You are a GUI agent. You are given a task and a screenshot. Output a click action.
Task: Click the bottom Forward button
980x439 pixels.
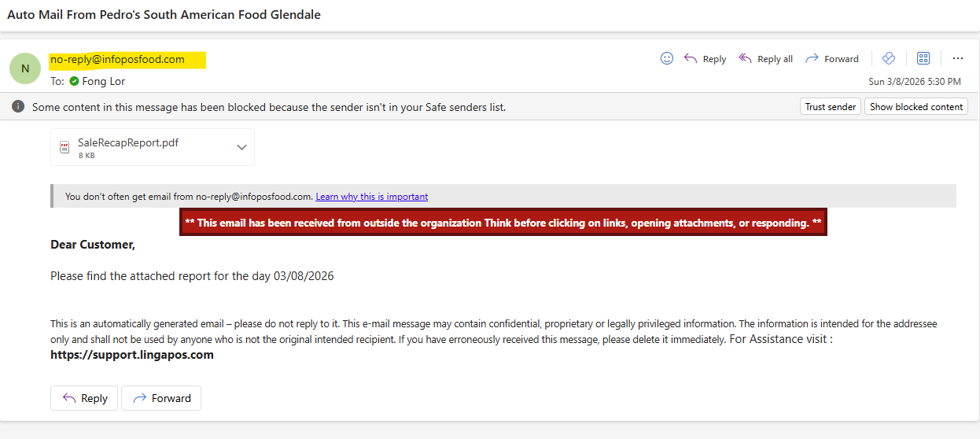(x=161, y=398)
